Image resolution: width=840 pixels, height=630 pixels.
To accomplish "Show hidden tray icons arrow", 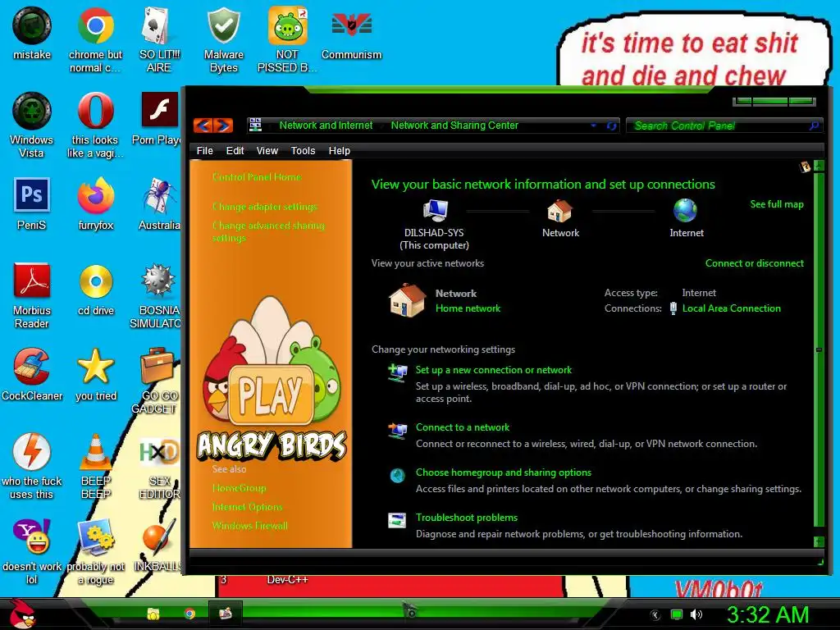I will [x=655, y=615].
